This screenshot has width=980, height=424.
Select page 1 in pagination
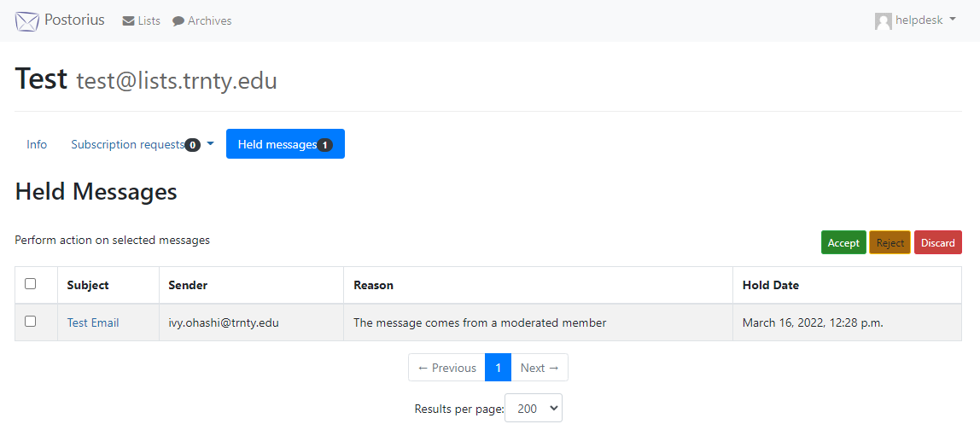click(x=499, y=368)
